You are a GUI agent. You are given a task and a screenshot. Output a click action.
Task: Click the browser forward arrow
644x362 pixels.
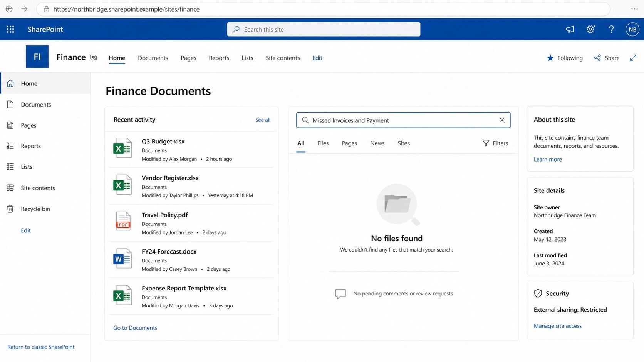click(24, 9)
